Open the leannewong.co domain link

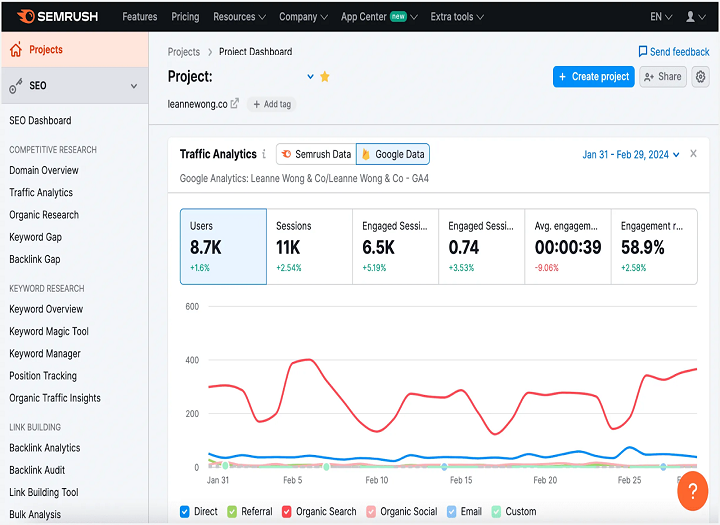[x=197, y=104]
